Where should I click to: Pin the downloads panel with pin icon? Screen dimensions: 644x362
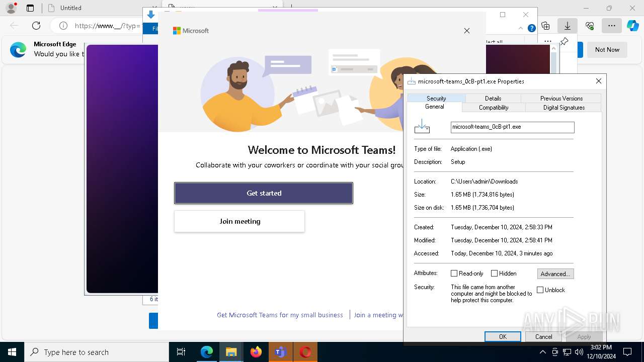tap(564, 42)
